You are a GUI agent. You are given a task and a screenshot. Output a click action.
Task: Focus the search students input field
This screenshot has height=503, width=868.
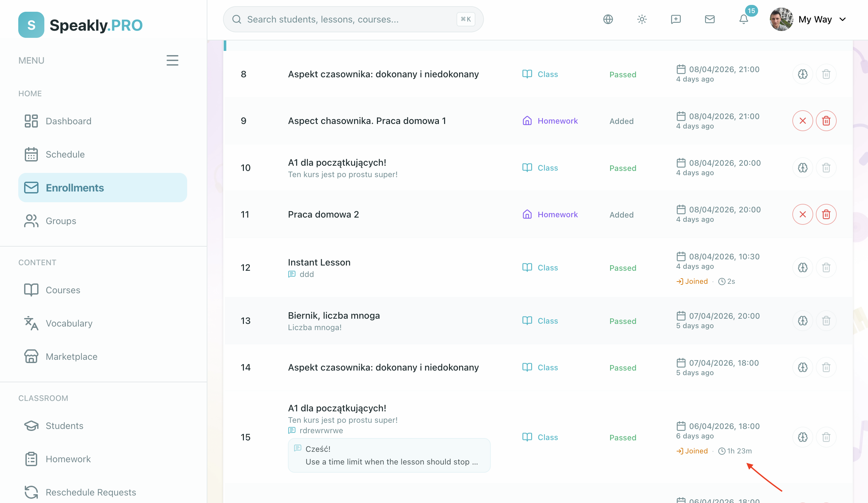(x=353, y=19)
